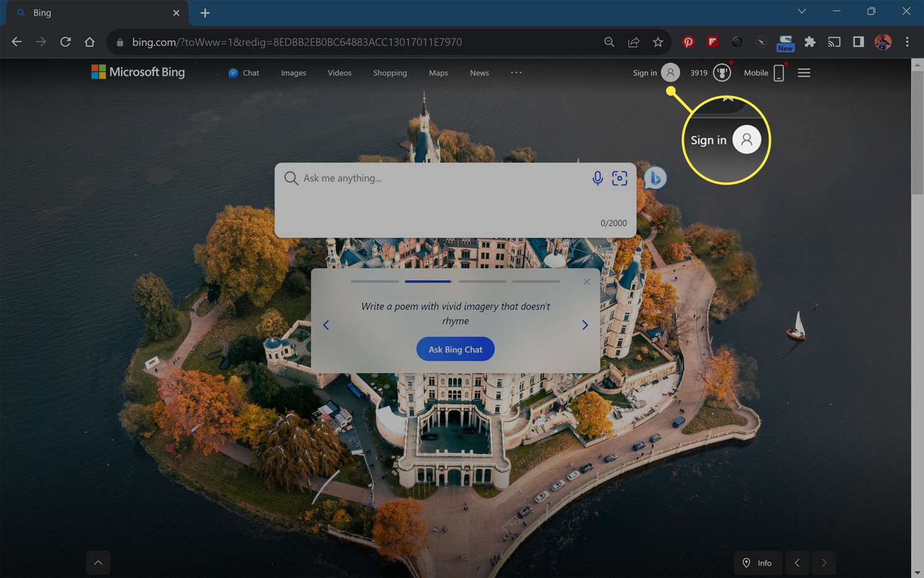Click the Bing chat bubble icon
924x578 pixels.
point(655,179)
